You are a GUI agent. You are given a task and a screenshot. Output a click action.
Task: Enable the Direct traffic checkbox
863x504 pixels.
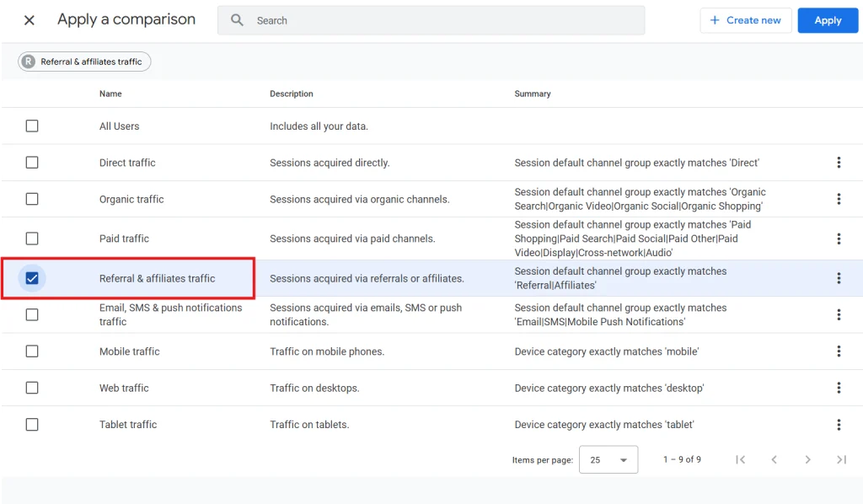[x=32, y=163]
